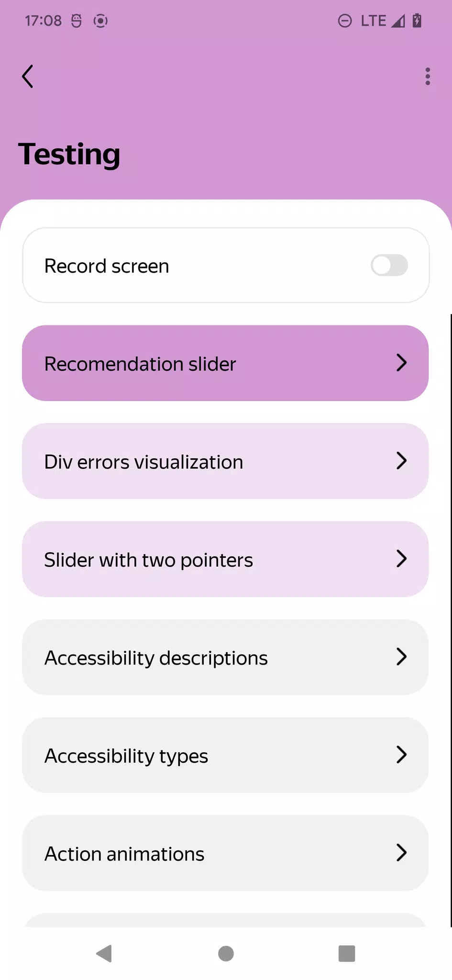Select Action animations entry
This screenshot has width=452, height=980.
pyautogui.click(x=225, y=853)
